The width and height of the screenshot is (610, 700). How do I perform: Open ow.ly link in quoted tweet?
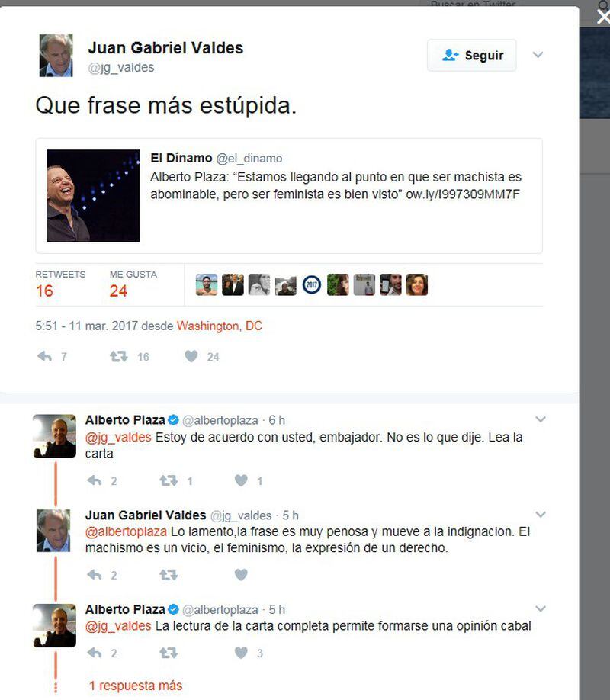463,194
